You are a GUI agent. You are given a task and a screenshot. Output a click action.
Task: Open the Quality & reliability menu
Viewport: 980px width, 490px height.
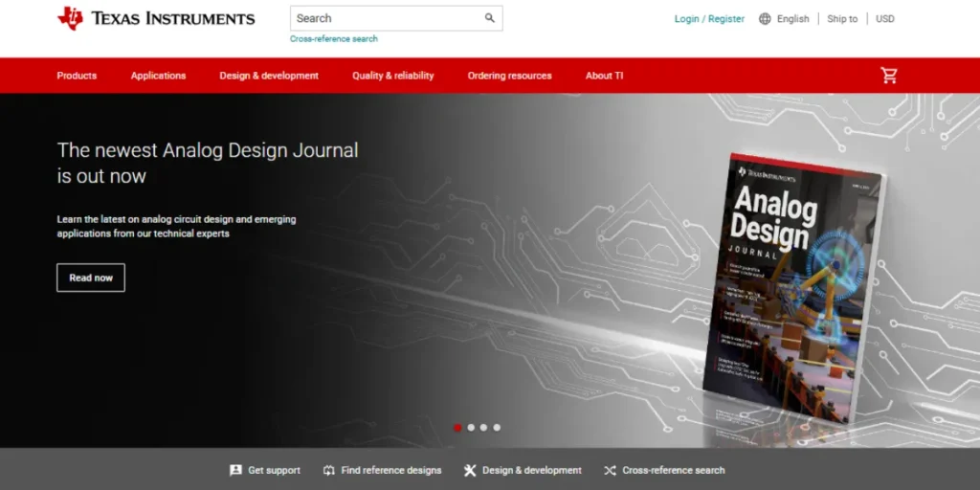coord(392,76)
